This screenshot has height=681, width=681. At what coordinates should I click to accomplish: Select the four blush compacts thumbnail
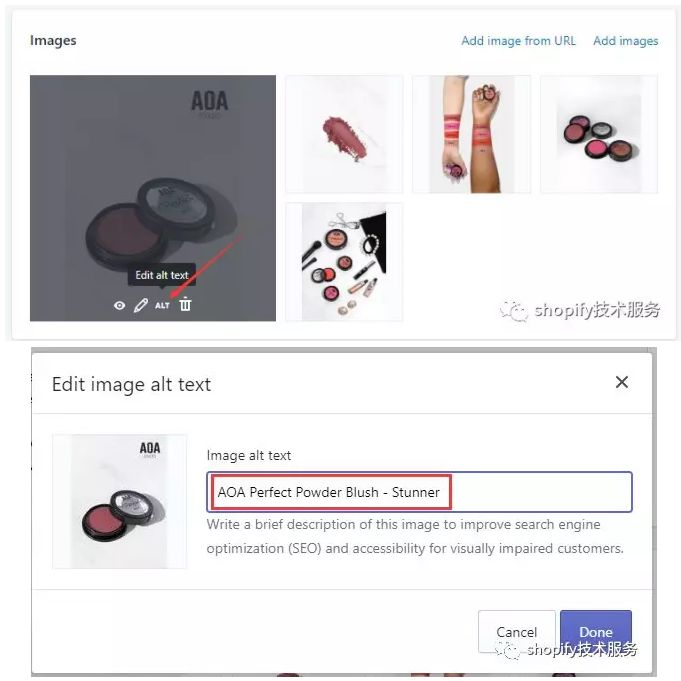(x=599, y=134)
